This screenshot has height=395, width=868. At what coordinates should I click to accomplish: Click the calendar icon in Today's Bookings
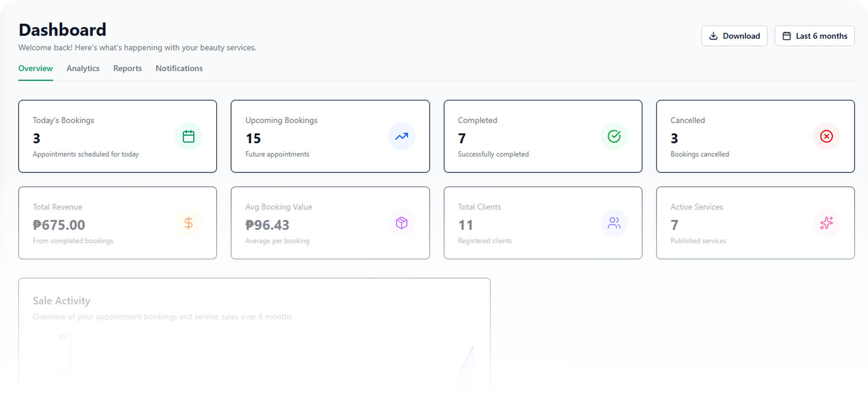tap(188, 136)
